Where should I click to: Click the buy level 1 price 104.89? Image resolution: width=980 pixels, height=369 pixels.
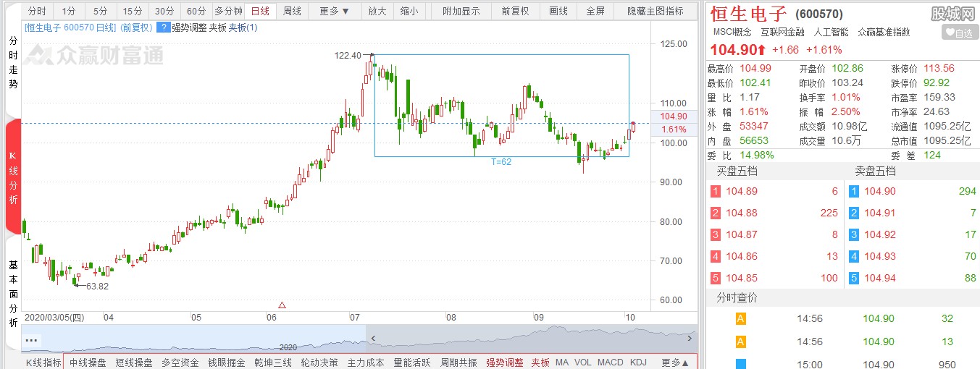point(742,192)
